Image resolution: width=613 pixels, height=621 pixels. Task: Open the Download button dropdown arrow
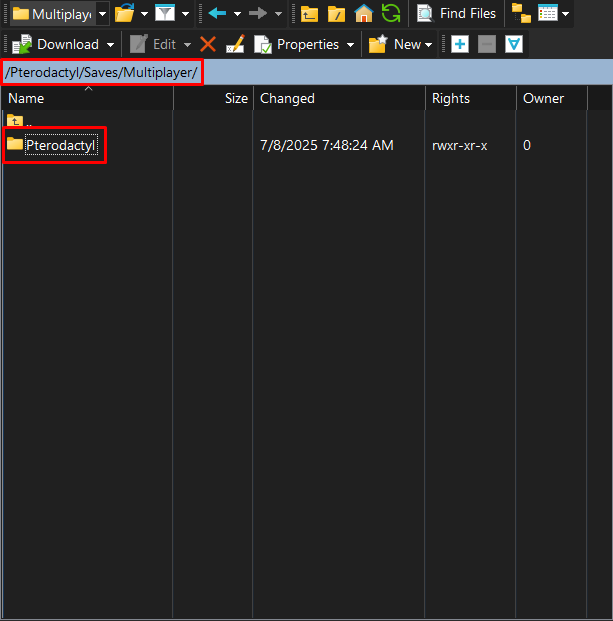[108, 44]
